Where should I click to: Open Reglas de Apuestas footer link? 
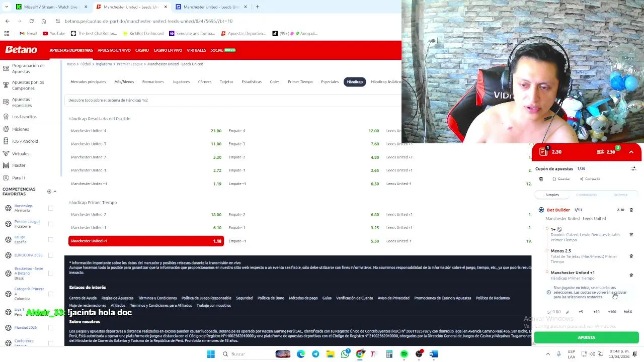(117, 298)
